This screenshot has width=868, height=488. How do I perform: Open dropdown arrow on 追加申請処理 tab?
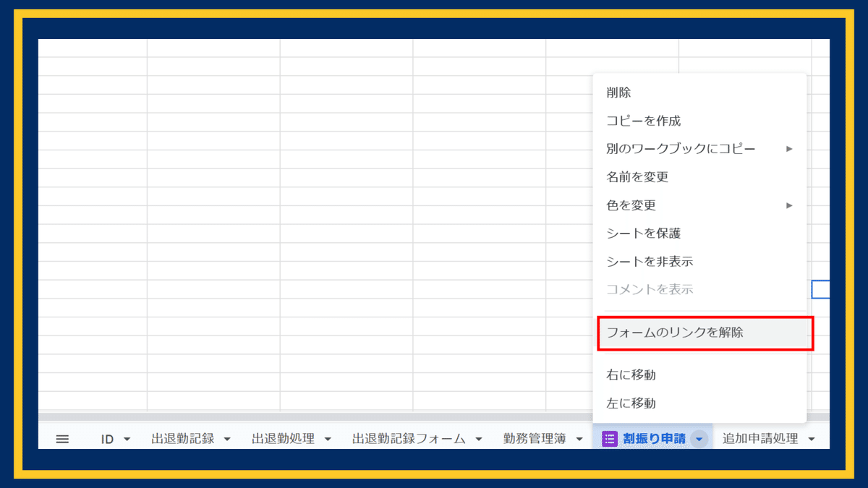tap(811, 439)
